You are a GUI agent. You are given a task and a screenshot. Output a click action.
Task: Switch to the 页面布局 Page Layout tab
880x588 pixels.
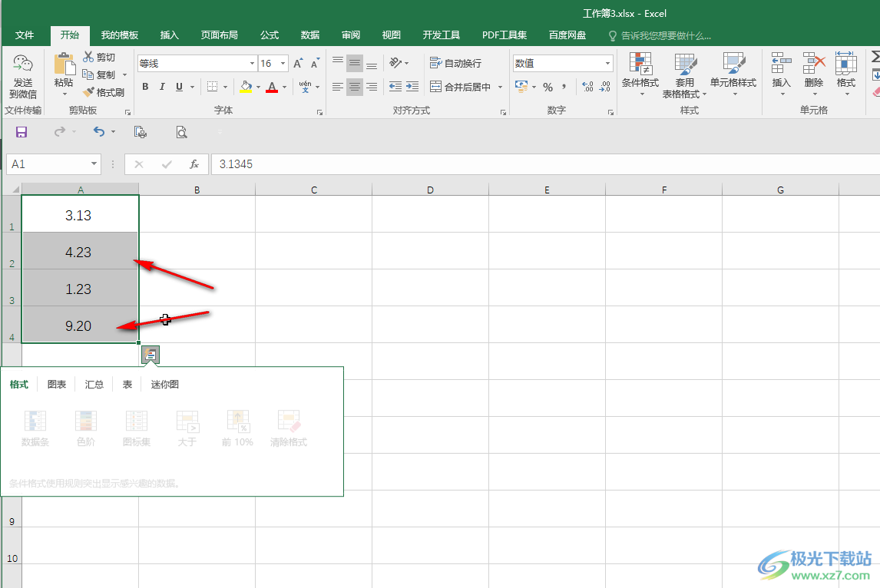[x=219, y=35]
